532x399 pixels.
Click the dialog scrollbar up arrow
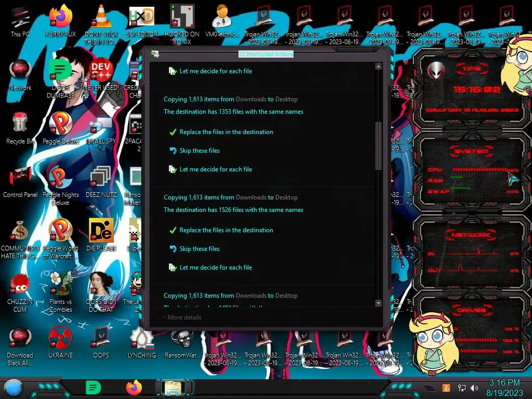point(378,66)
